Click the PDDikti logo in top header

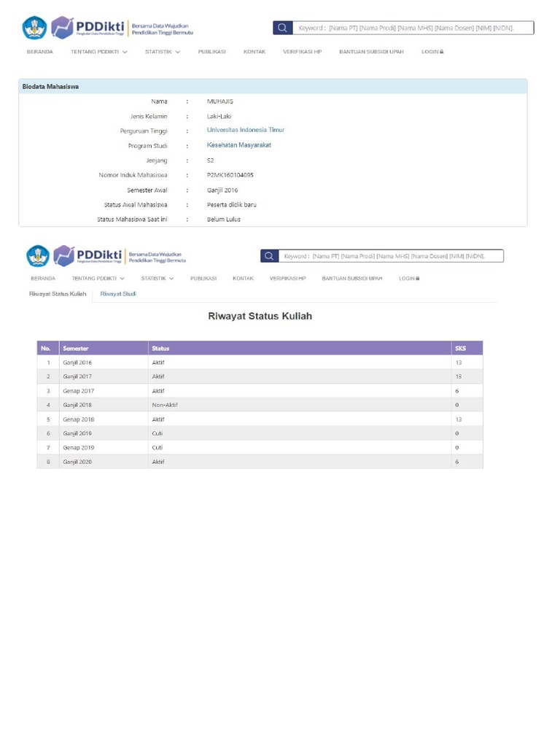tap(88, 28)
